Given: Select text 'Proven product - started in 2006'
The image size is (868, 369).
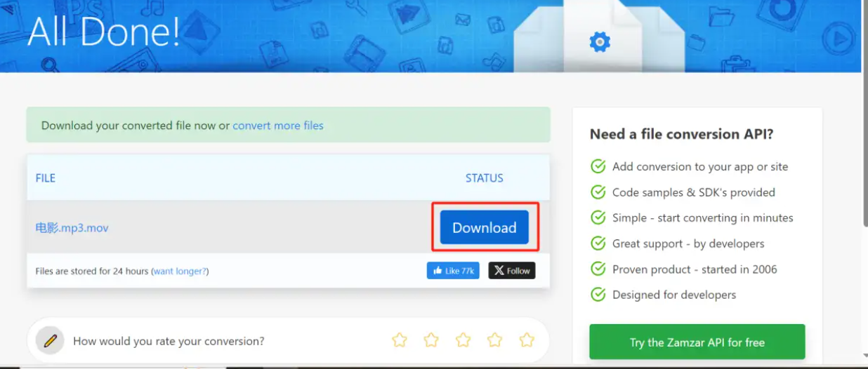Looking at the screenshot, I should click(x=695, y=269).
